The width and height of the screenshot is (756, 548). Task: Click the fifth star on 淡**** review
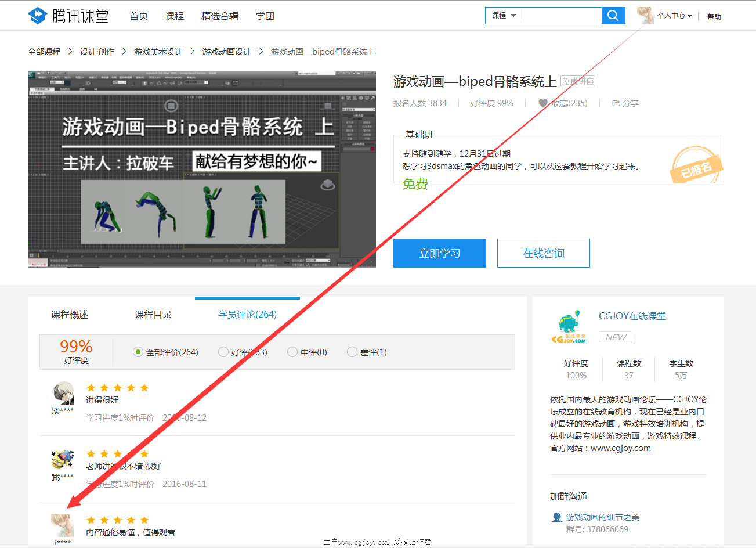tap(144, 388)
